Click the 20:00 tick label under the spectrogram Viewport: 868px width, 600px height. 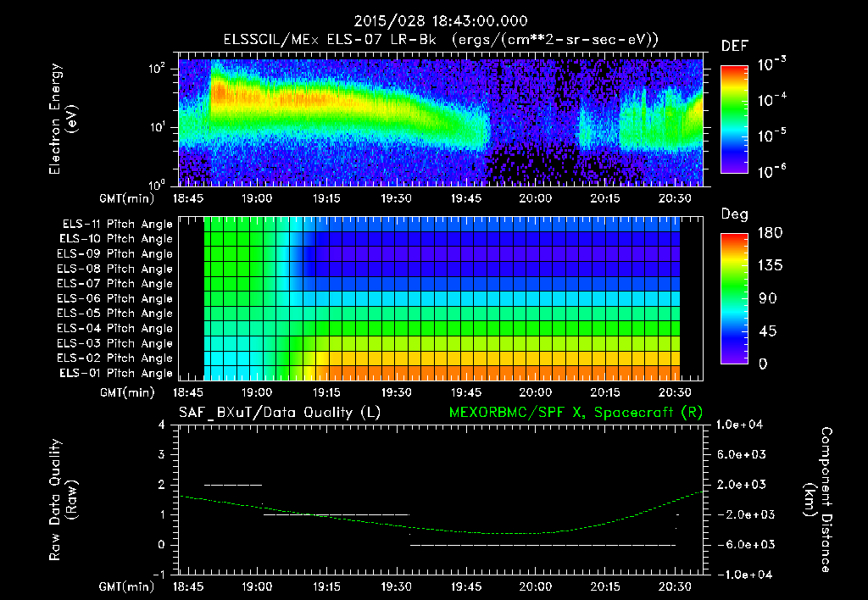click(x=536, y=198)
